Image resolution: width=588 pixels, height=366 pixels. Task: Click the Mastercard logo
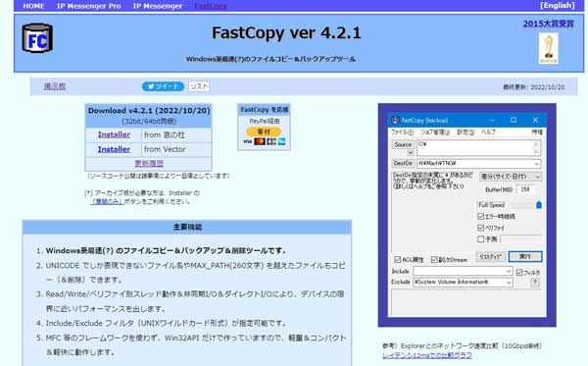click(x=260, y=141)
